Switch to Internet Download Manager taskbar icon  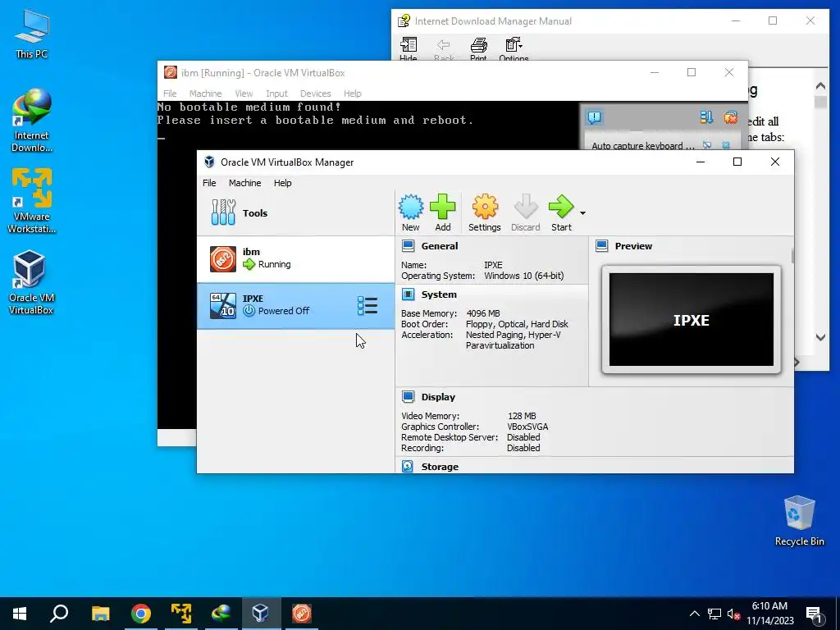(221, 614)
